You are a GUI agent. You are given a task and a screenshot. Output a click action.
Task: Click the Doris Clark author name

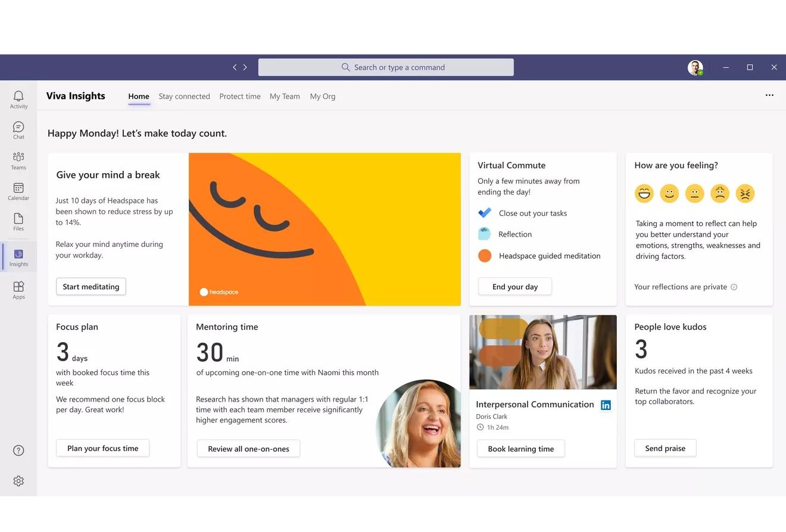click(491, 417)
